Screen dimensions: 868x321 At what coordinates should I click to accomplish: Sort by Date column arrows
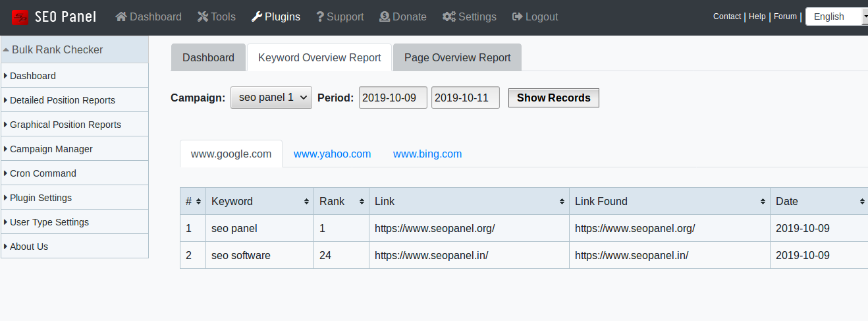(863, 202)
